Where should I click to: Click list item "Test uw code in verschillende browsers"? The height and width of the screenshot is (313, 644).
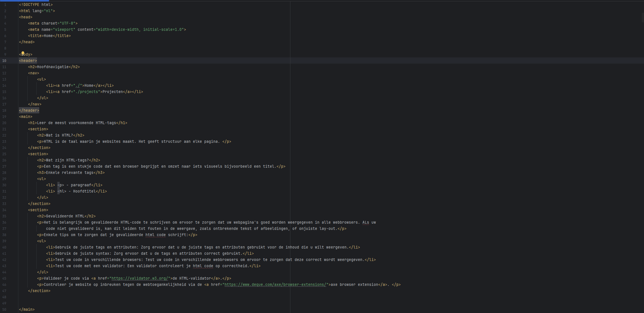click(211, 260)
